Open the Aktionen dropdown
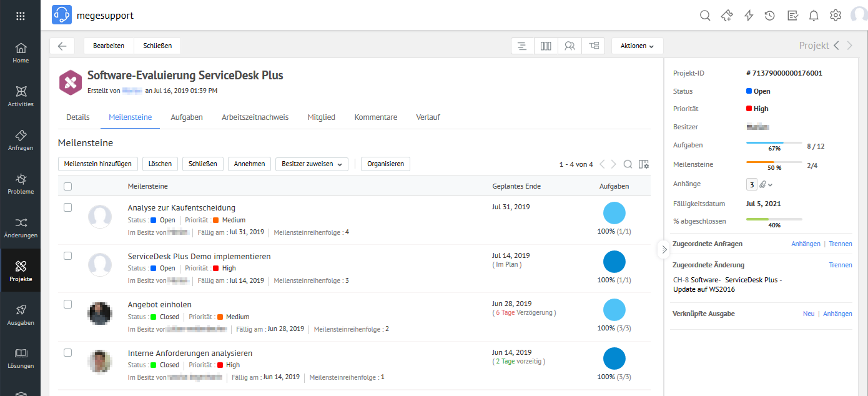 [x=637, y=46]
